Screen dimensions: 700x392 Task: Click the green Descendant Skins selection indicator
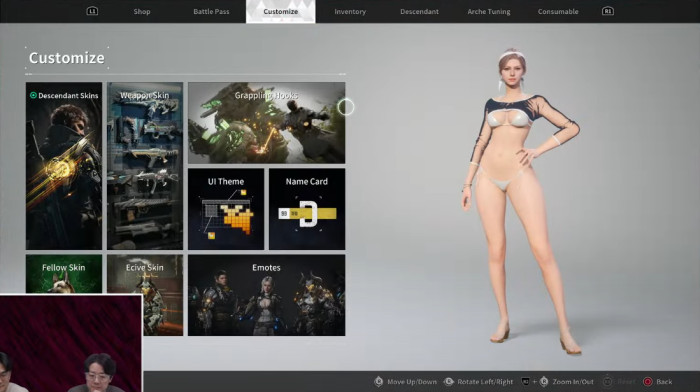pos(33,95)
